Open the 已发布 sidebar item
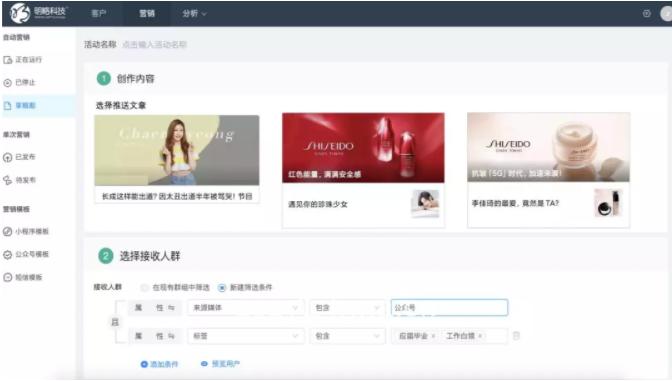This screenshot has height=381, width=672. [19, 157]
